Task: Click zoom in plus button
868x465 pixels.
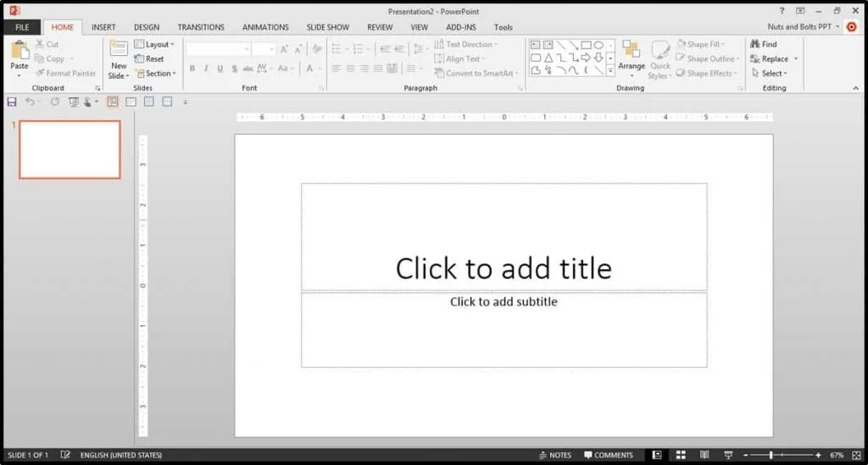Action: 818,455
